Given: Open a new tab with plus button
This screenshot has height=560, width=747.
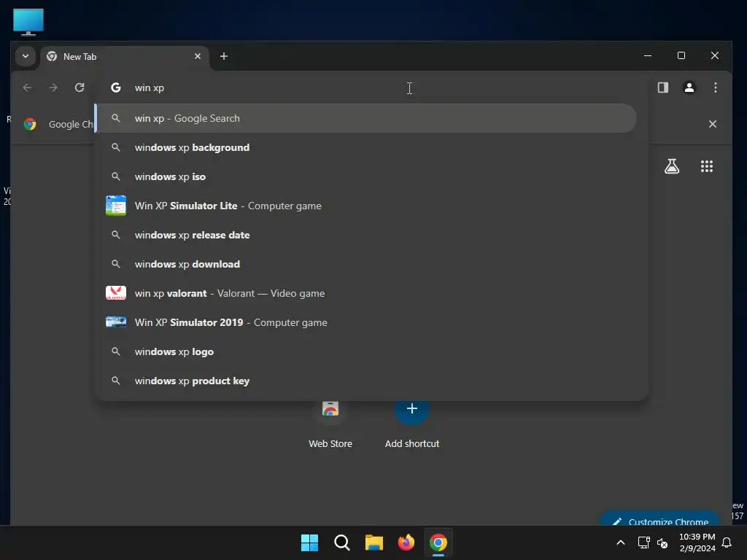Looking at the screenshot, I should tap(223, 56).
